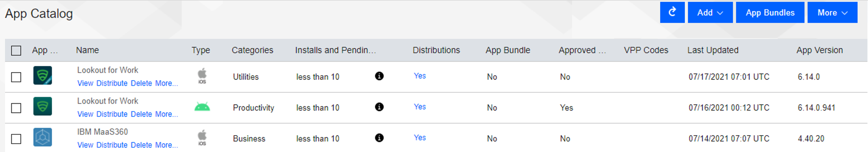Click the Android type icon for Lookout
The image size is (868, 152).
pyautogui.click(x=202, y=107)
